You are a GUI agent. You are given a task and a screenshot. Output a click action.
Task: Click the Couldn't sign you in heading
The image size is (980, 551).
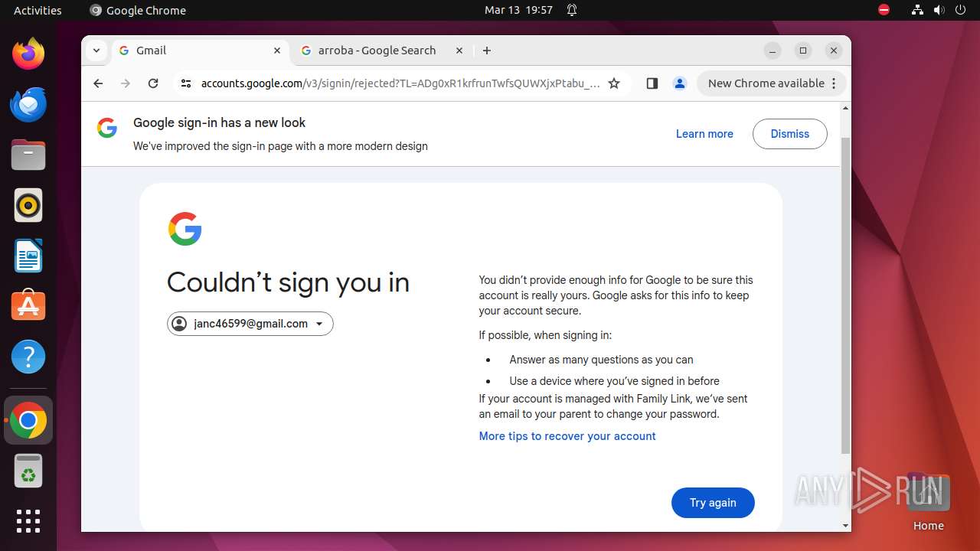coord(288,282)
